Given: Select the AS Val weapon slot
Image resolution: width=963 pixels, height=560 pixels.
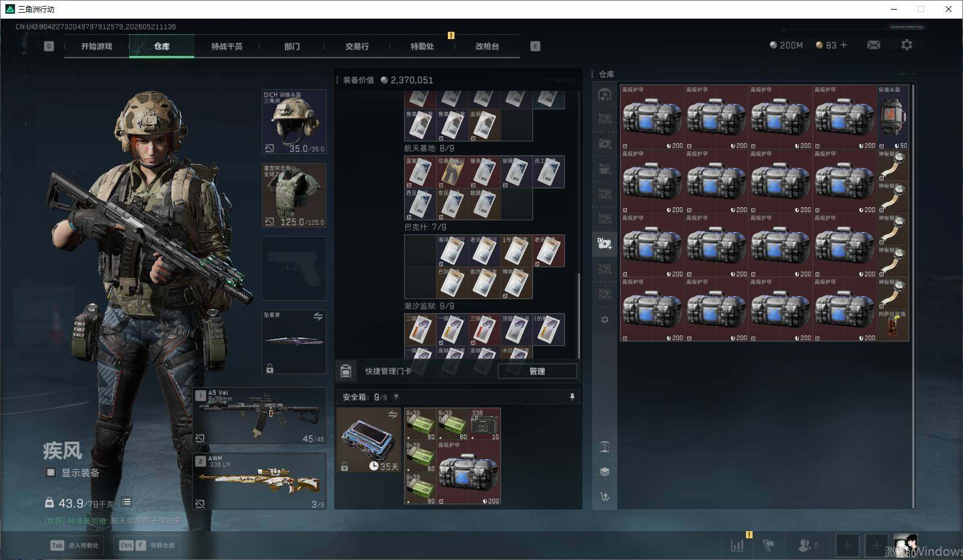Looking at the screenshot, I should tap(260, 416).
